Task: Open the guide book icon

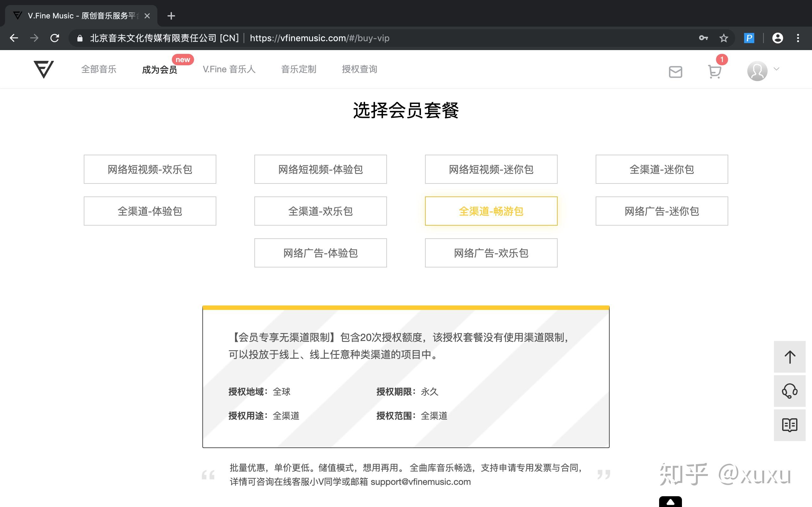Action: coord(789,425)
